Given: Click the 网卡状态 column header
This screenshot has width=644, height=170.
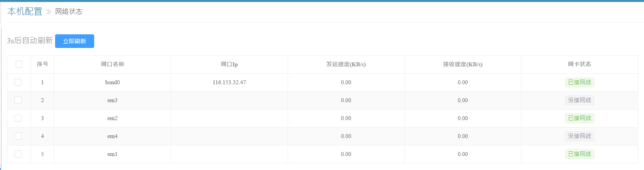Looking at the screenshot, I should click(x=579, y=64).
